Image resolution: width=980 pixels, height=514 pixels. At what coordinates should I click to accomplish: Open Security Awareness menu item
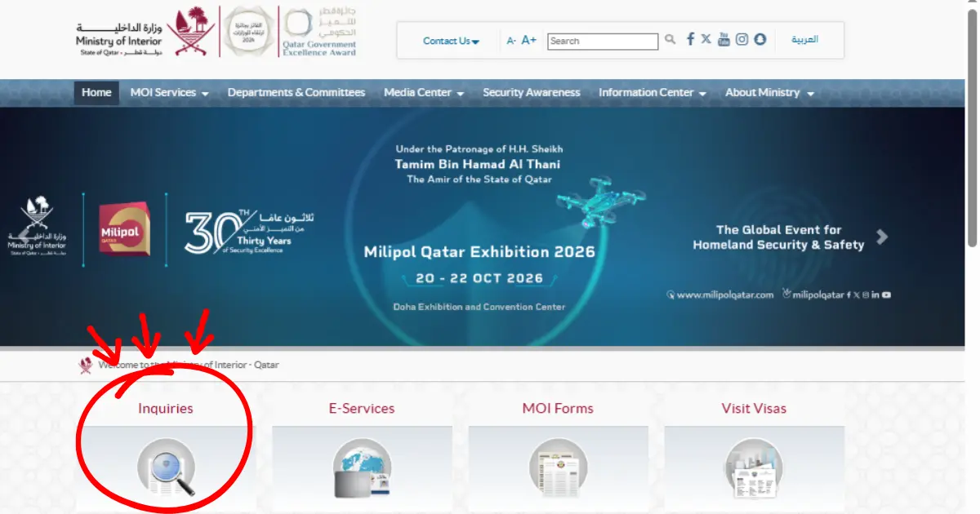point(532,93)
